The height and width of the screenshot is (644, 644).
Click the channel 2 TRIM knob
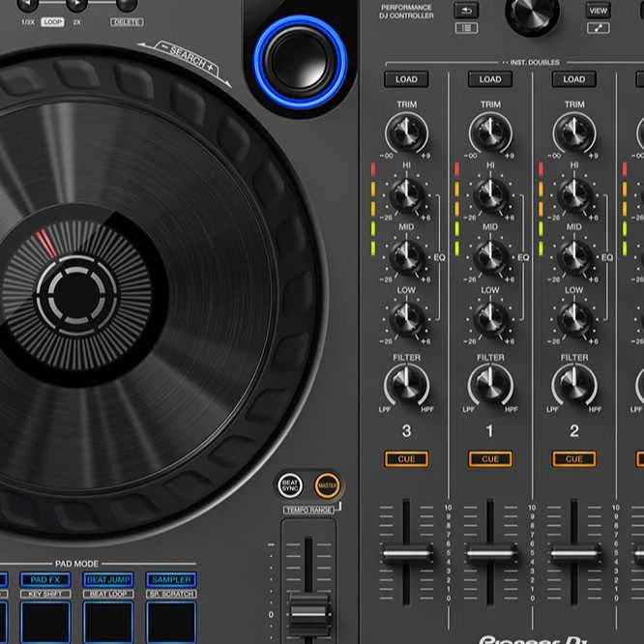(574, 132)
